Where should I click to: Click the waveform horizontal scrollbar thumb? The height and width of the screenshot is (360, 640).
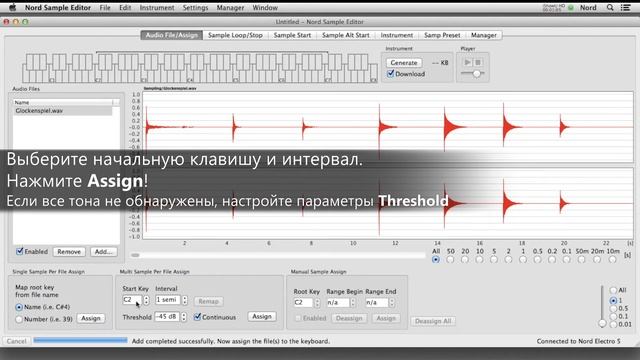135,255
